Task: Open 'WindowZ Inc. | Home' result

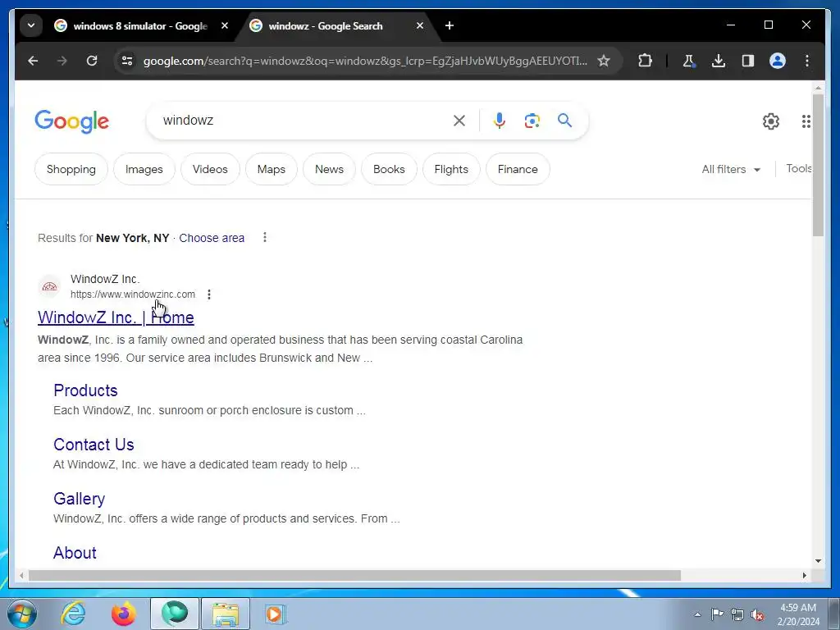Action: coord(116,317)
